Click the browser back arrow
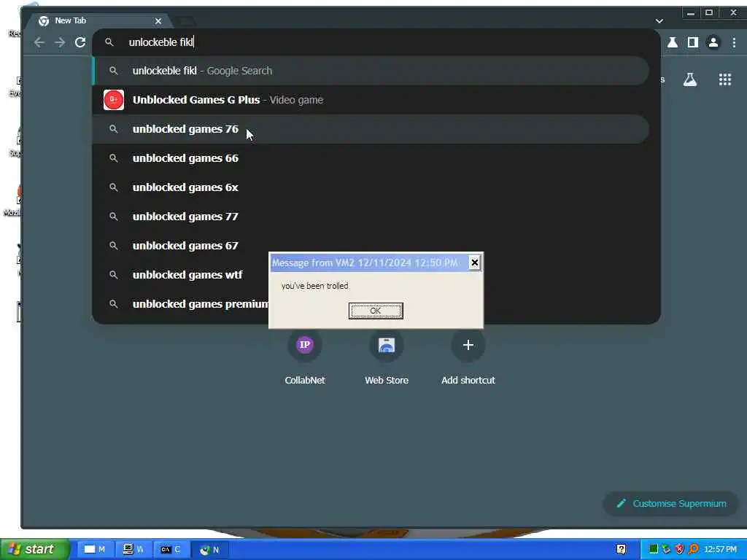This screenshot has width=747, height=560. tap(39, 42)
